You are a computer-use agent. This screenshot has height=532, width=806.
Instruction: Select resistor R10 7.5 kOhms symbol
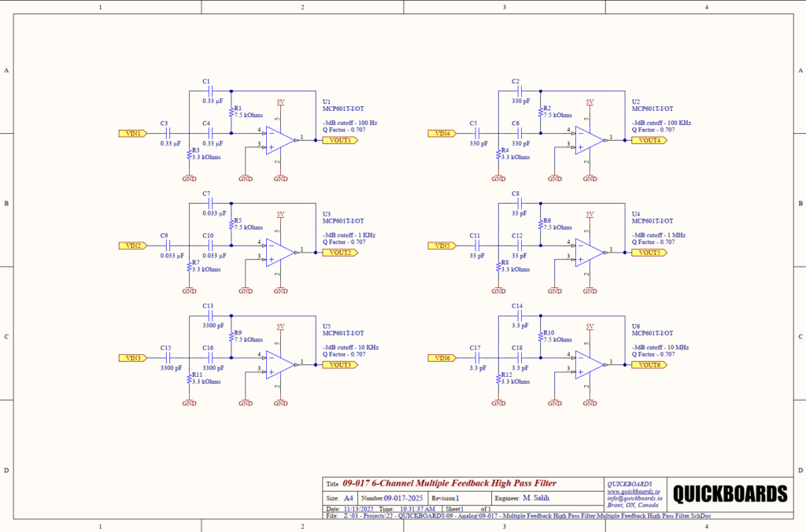click(x=542, y=335)
